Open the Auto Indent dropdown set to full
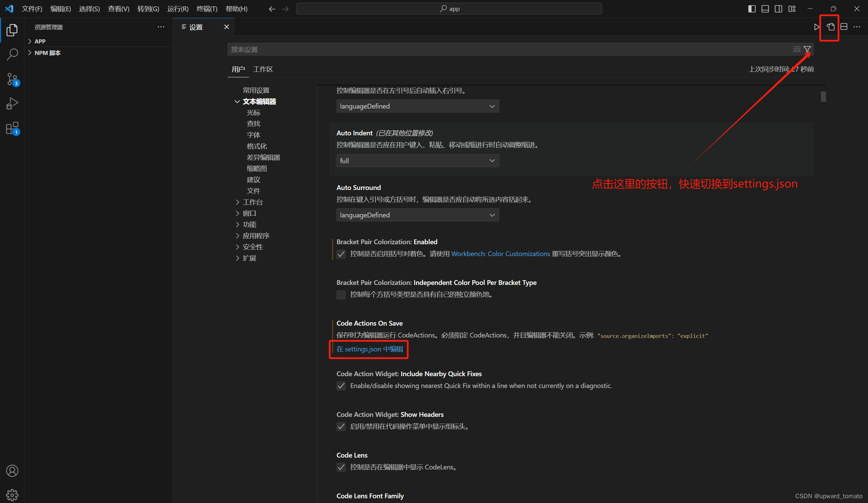Screen dimensions: 868x503 [417, 160]
